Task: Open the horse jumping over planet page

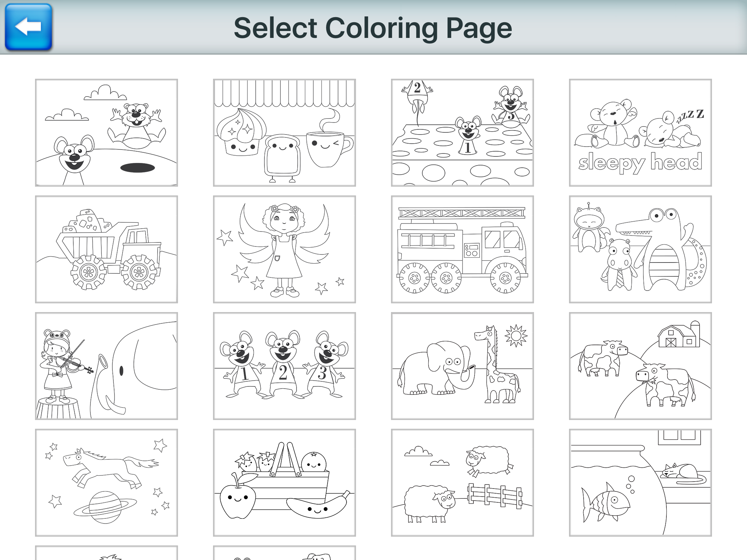Action: (x=107, y=483)
